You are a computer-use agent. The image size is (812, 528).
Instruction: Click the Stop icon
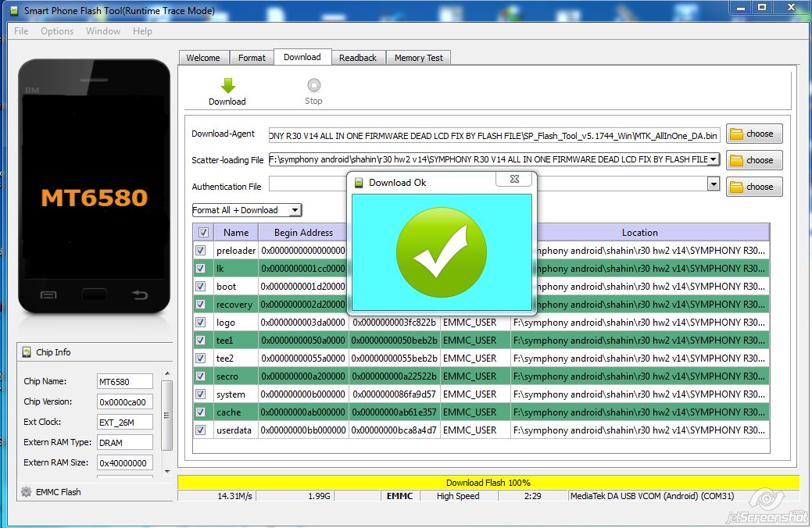point(314,85)
